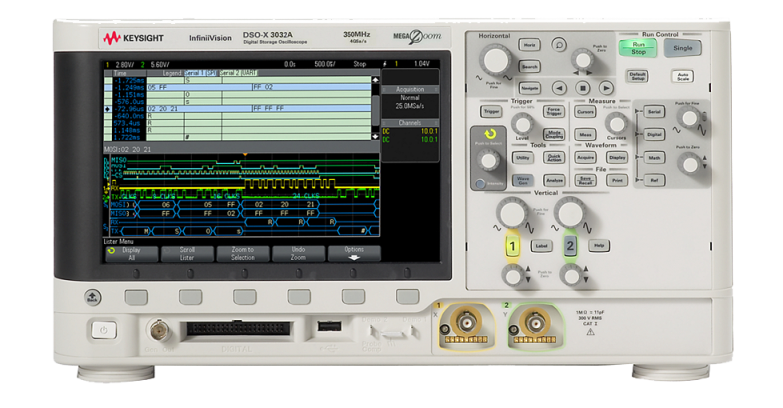Click the front-panel power button
Viewport: 783px width, 408px height.
coord(103,330)
